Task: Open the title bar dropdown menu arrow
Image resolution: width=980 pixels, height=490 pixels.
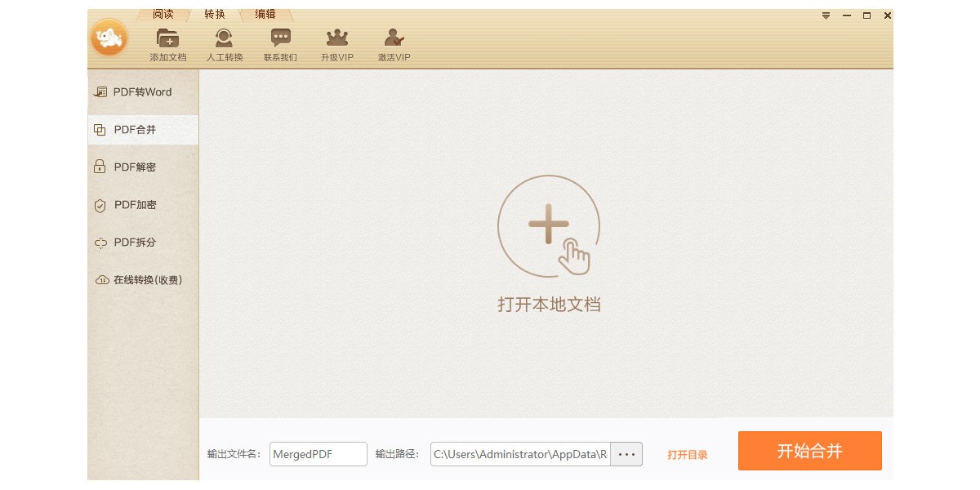Action: click(x=826, y=16)
